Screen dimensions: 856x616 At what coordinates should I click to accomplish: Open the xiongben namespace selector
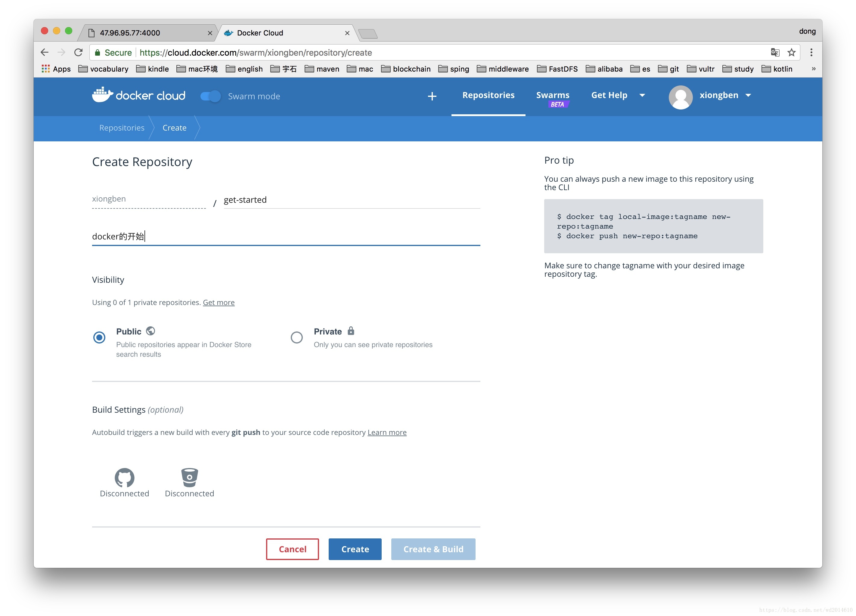[x=149, y=199]
